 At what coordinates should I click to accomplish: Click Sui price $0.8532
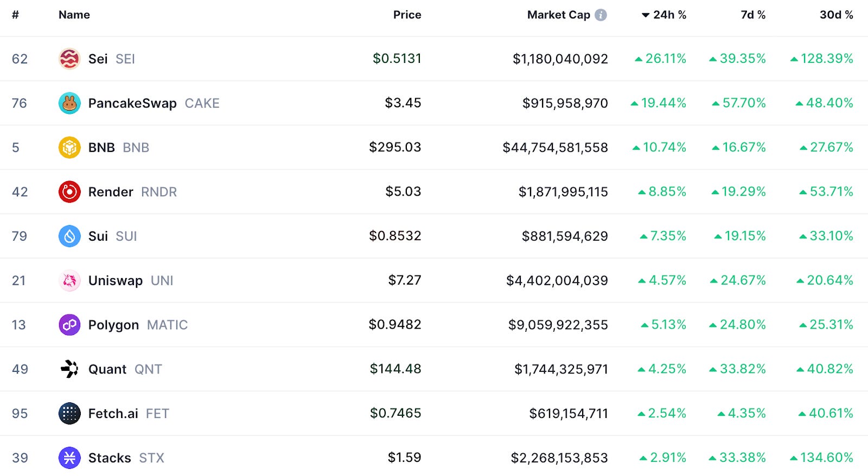point(395,236)
